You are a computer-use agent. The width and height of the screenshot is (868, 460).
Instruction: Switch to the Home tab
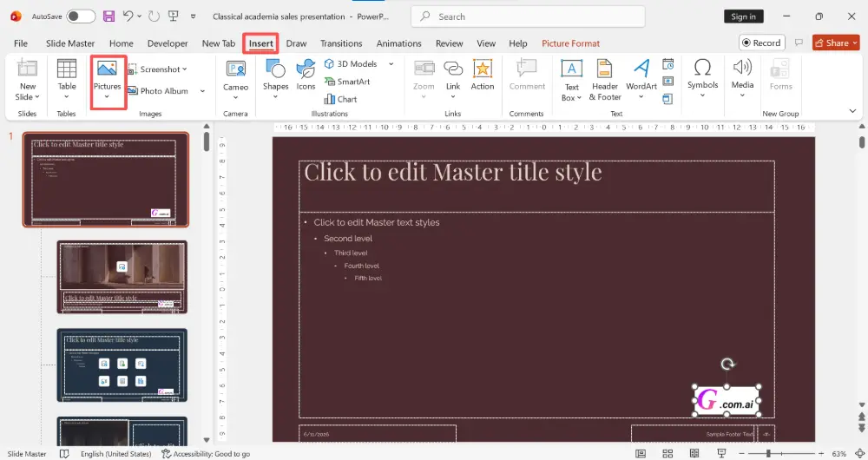pyautogui.click(x=122, y=43)
